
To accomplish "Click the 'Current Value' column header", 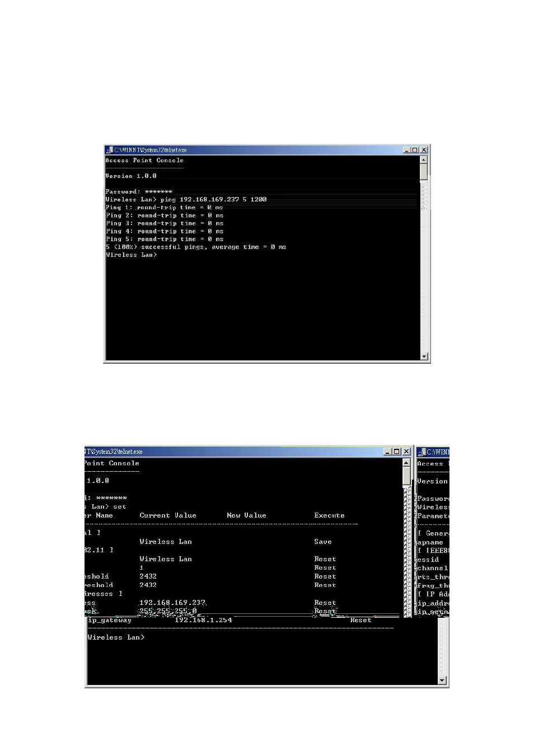I will [x=168, y=515].
